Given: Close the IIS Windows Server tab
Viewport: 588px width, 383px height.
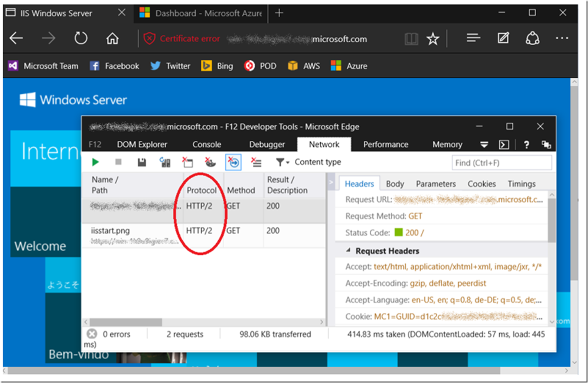Looking at the screenshot, I should pos(121,13).
